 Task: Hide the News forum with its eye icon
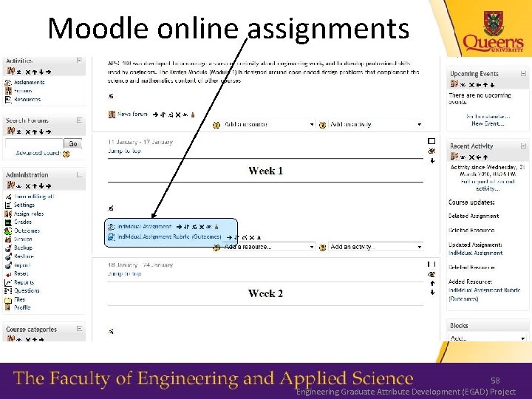tap(185, 115)
